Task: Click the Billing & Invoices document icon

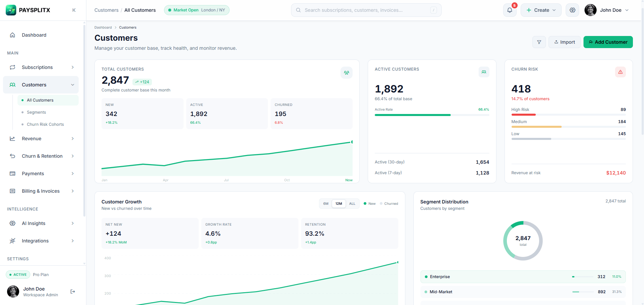Action: pyautogui.click(x=12, y=191)
